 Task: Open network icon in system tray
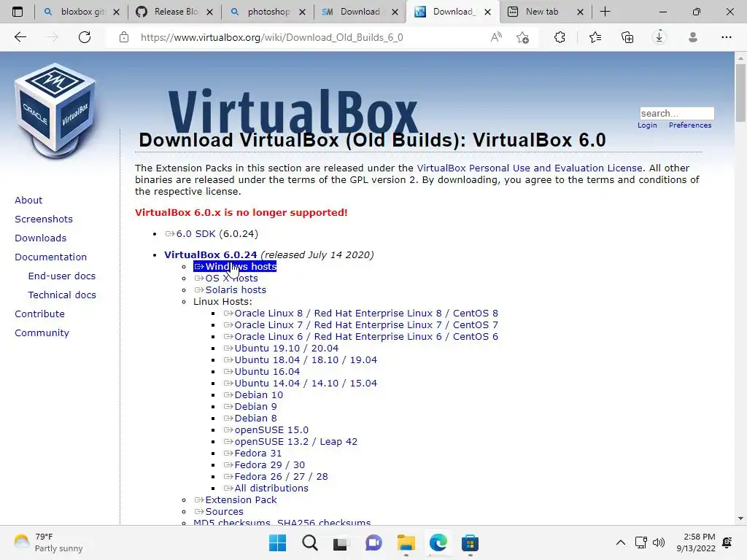pyautogui.click(x=640, y=542)
